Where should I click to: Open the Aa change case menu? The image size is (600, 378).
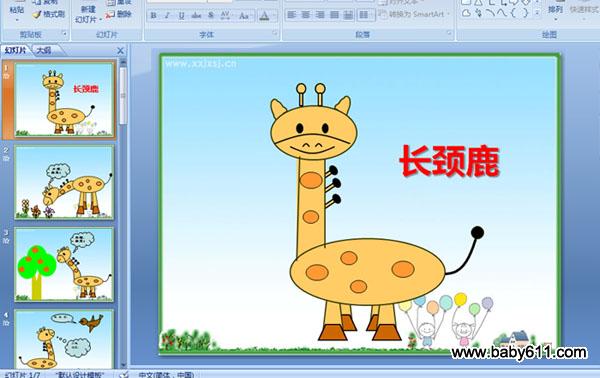pyautogui.click(x=245, y=16)
